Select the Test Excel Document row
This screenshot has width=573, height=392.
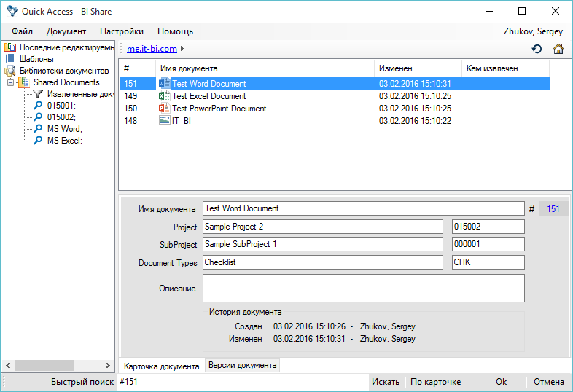click(335, 95)
